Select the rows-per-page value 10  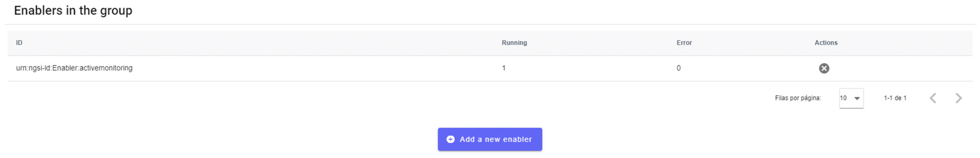click(x=844, y=98)
